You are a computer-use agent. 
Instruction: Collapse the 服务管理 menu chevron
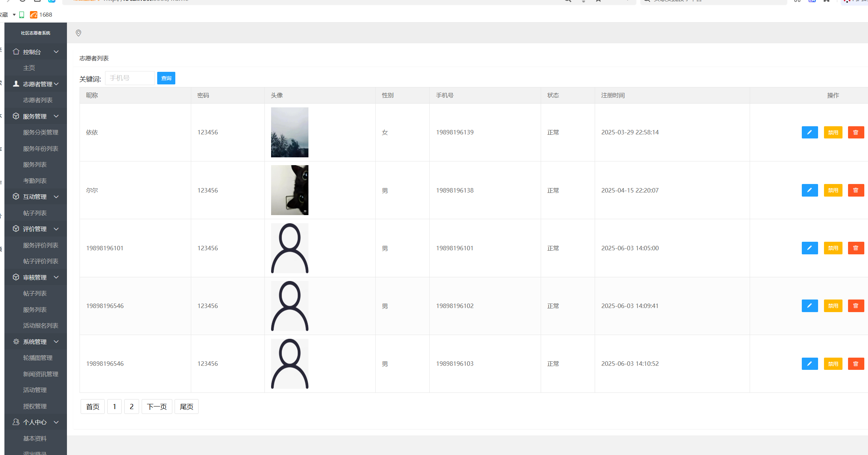coord(56,116)
